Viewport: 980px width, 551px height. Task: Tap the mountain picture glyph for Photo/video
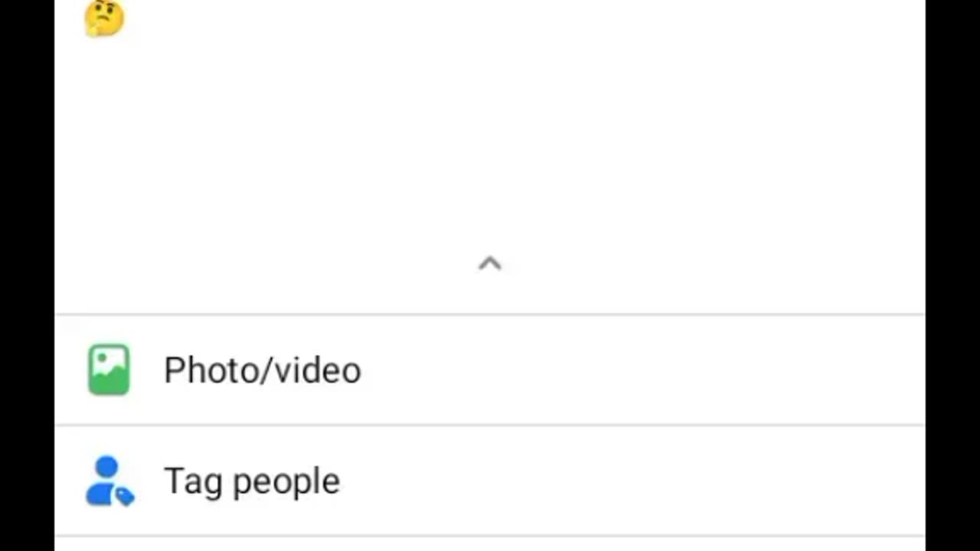109,370
